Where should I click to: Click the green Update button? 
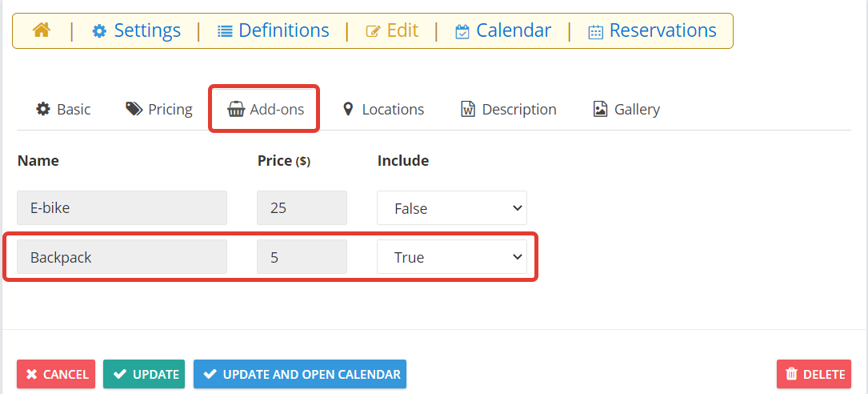click(146, 374)
